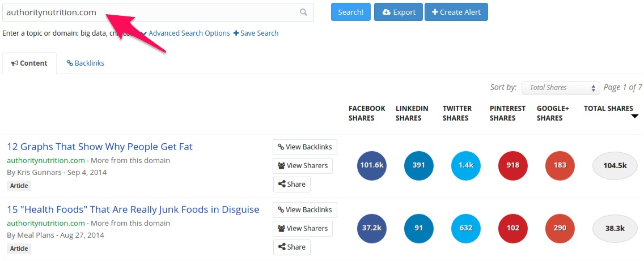The width and height of the screenshot is (644, 261).
Task: Create an alert for this search
Action: [456, 12]
